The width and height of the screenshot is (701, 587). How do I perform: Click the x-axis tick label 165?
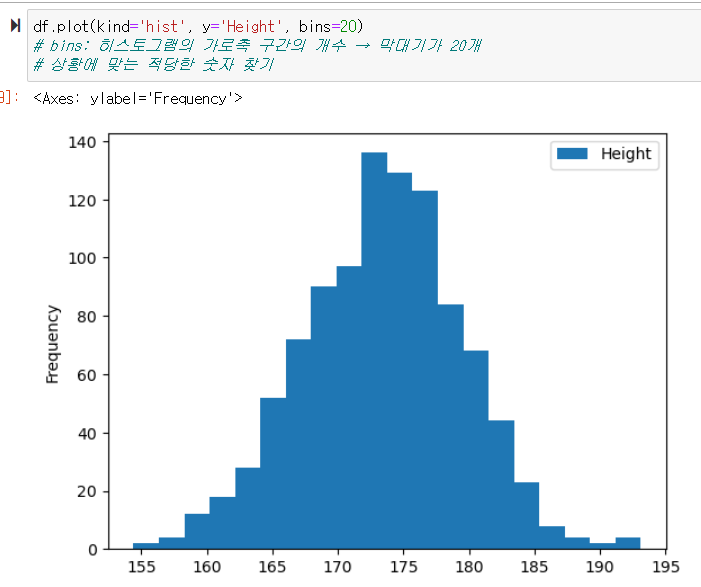[272, 567]
